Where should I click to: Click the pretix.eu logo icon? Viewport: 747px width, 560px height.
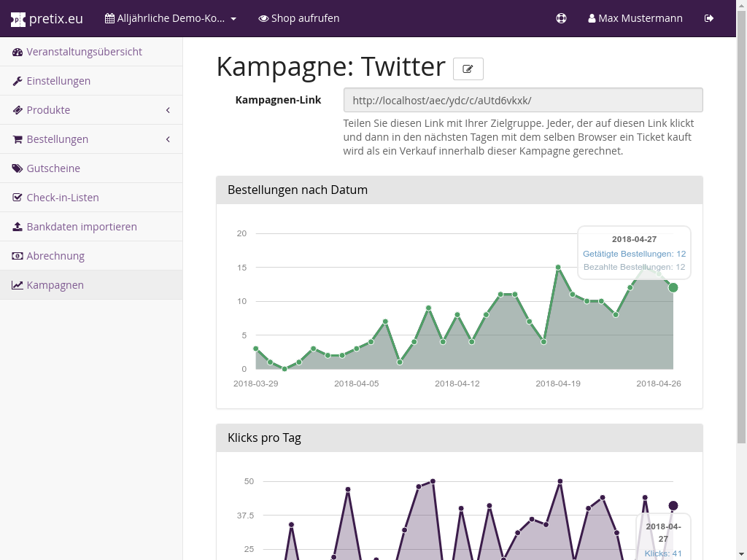[18, 19]
